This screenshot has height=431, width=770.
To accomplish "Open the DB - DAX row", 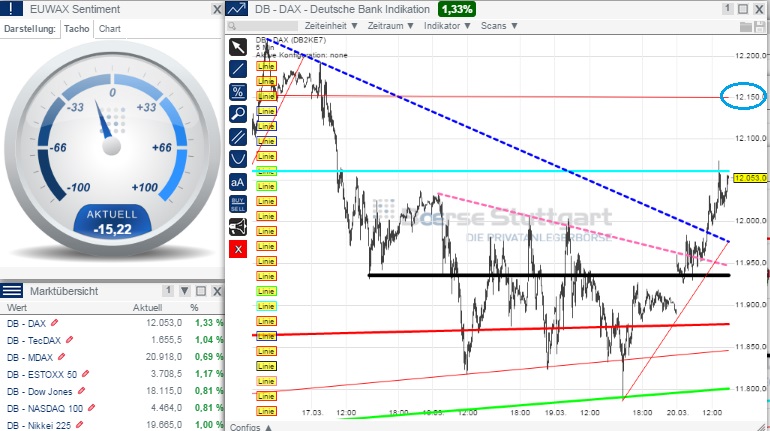I will [x=112, y=323].
